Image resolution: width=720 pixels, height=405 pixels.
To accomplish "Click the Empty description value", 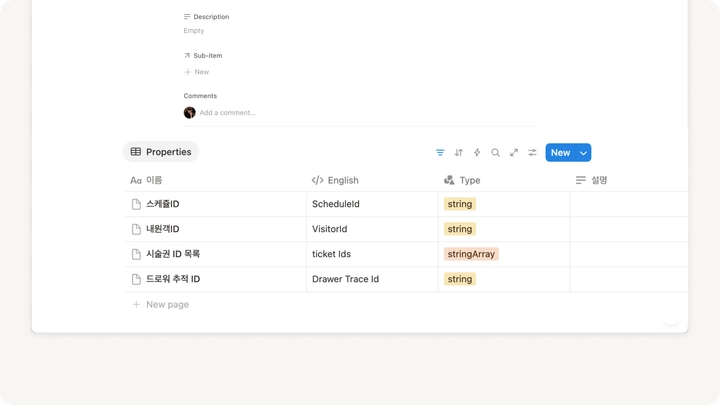I will point(194,30).
